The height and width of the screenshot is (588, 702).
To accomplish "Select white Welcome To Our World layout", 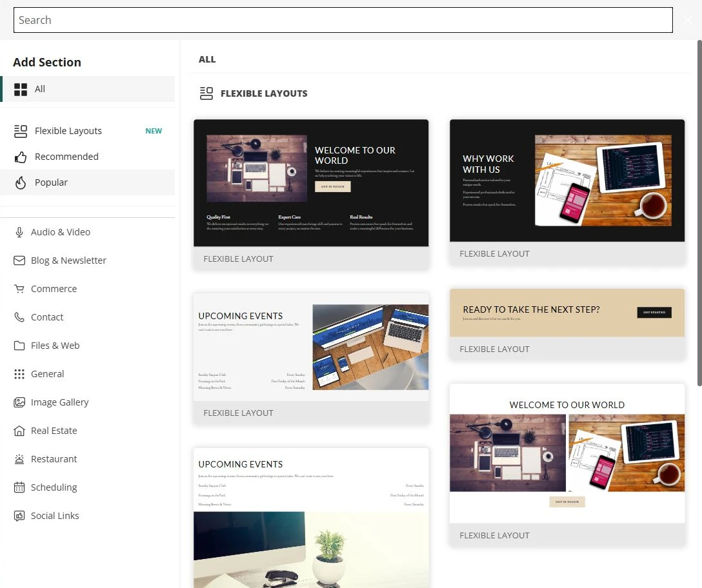I will (x=567, y=465).
